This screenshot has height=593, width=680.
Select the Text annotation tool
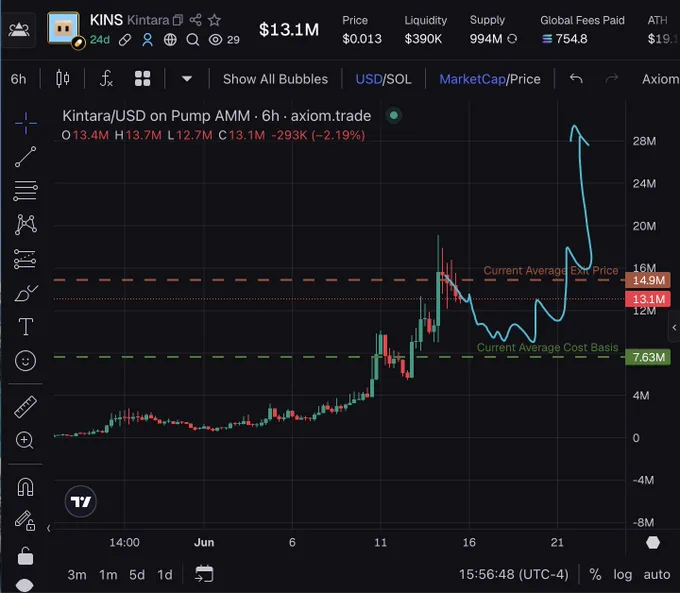point(26,327)
